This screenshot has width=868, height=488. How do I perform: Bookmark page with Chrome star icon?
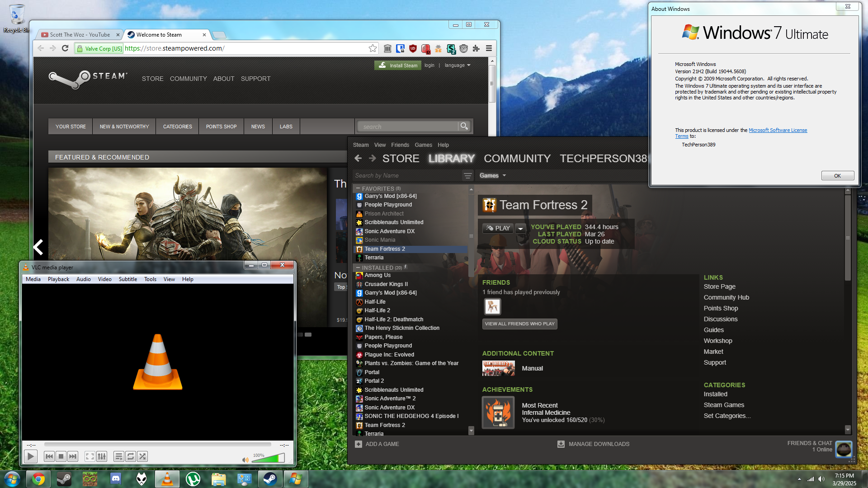pyautogui.click(x=373, y=48)
